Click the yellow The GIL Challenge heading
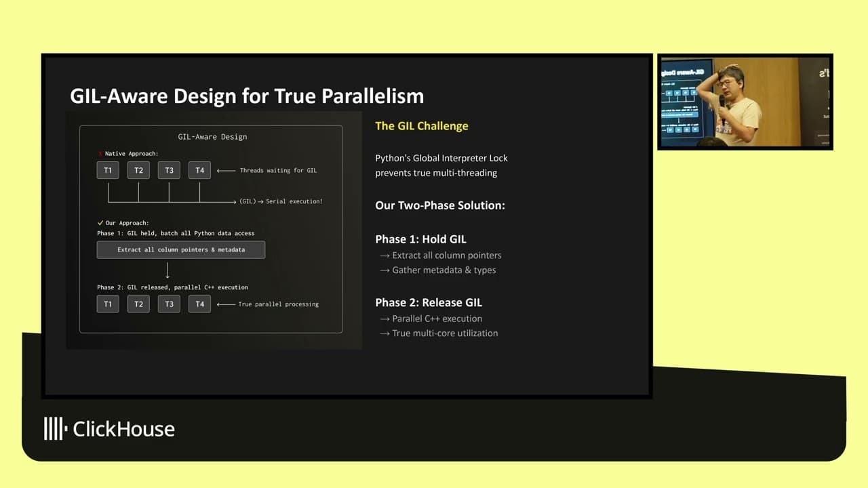Image resolution: width=868 pixels, height=488 pixels. tap(421, 126)
